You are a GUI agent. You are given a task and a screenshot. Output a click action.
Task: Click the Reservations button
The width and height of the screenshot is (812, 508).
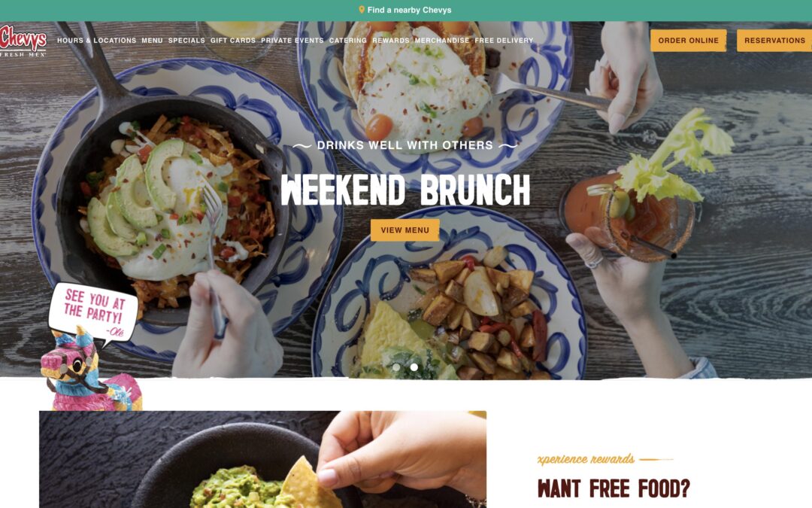click(774, 41)
